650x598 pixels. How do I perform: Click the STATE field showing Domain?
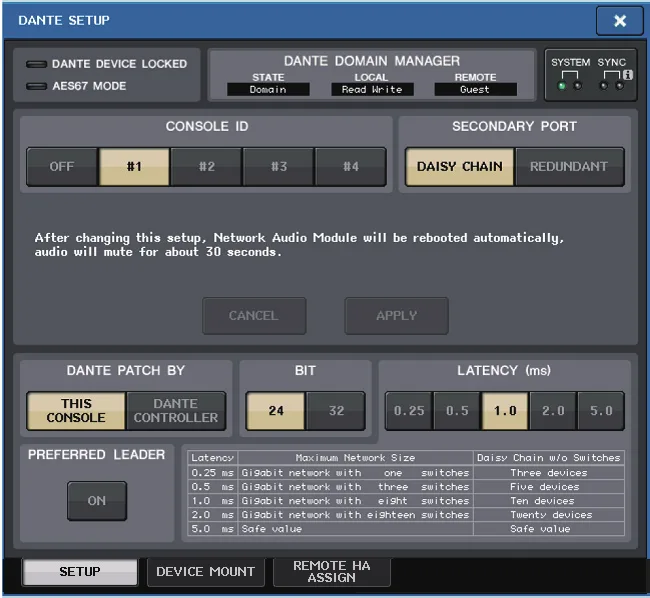tap(268, 90)
